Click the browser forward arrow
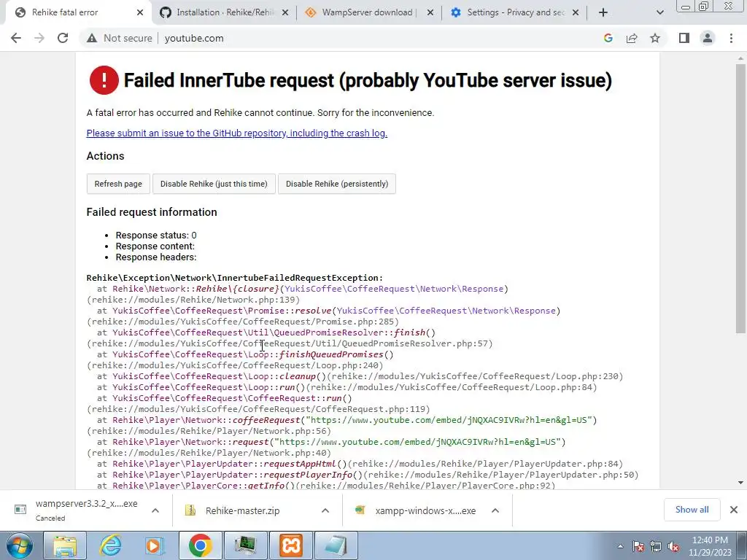 39,38
